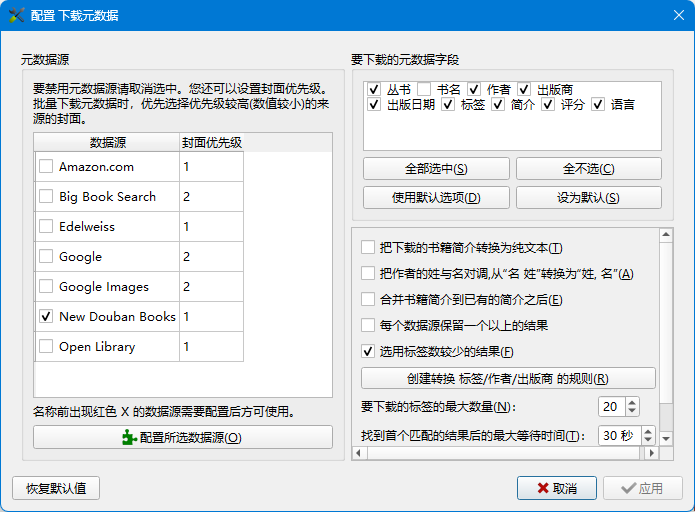The width and height of the screenshot is (695, 512).
Task: Enable 把下载的书籍简介转换为纯文本 option
Action: [x=368, y=247]
